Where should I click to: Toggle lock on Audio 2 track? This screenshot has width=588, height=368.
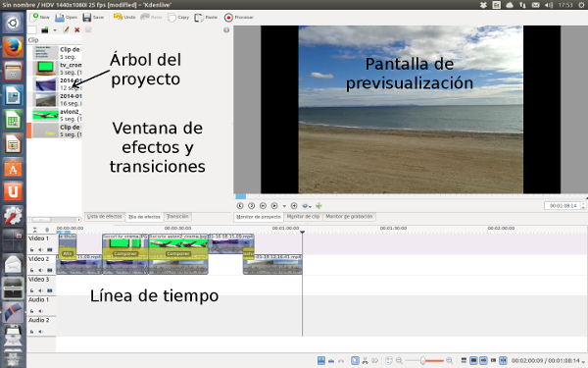tap(32, 332)
